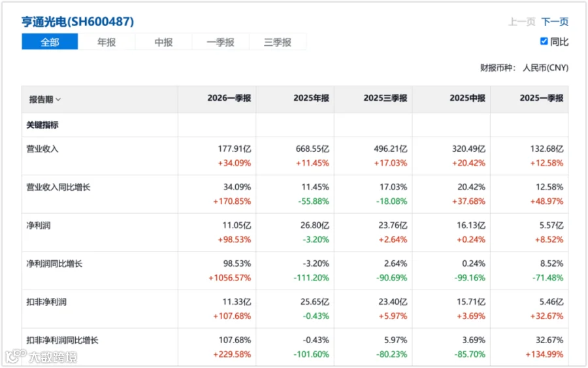
Task: Click the 2025一季报 column header
Action: click(542, 98)
